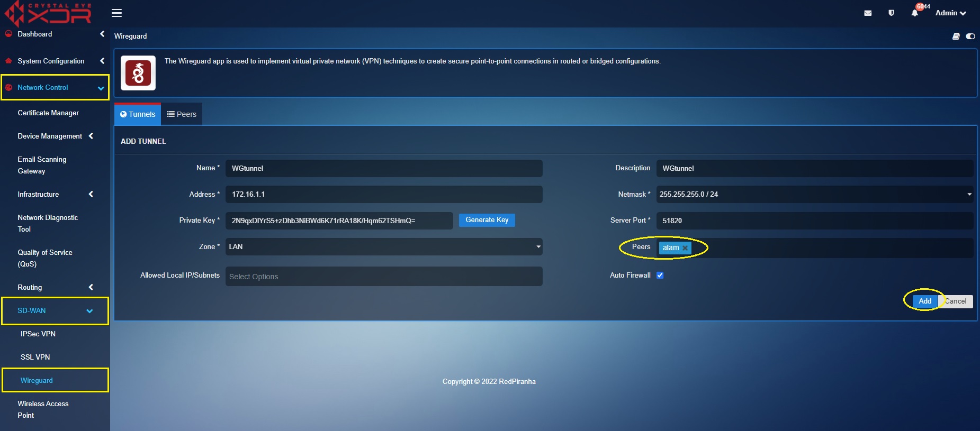This screenshot has height=431, width=980.
Task: Click the Add button to save tunnel
Action: (x=925, y=301)
